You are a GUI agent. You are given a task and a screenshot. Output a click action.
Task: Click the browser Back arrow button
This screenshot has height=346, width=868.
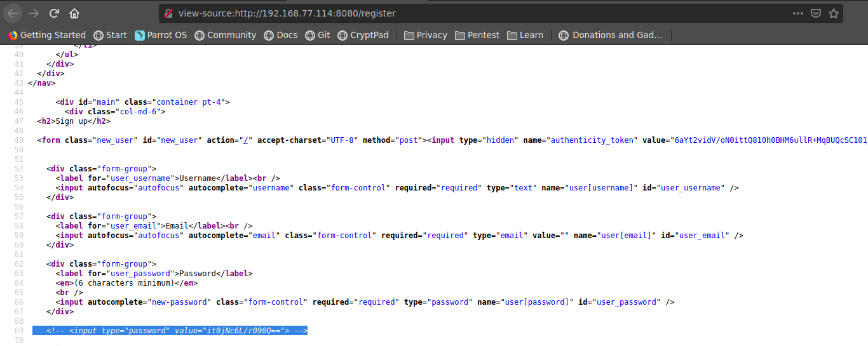(13, 13)
